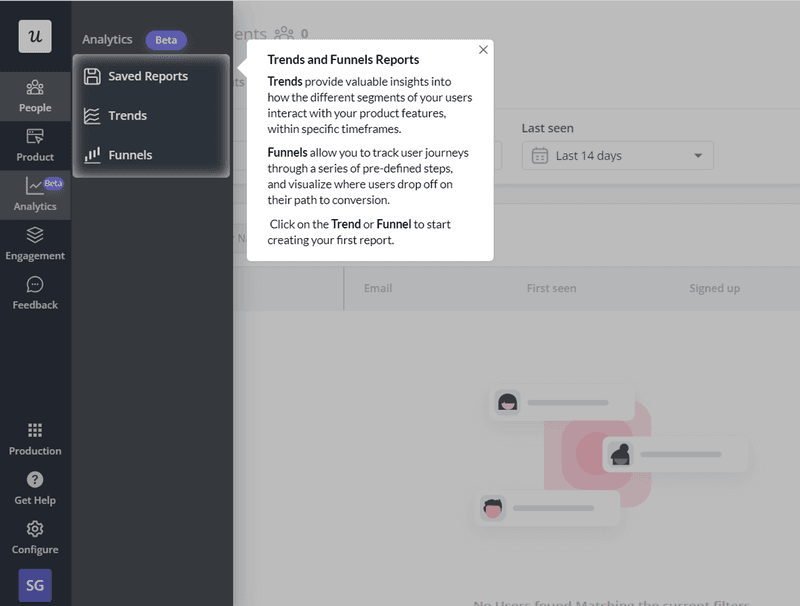Click the Signed up column header

[x=714, y=288]
